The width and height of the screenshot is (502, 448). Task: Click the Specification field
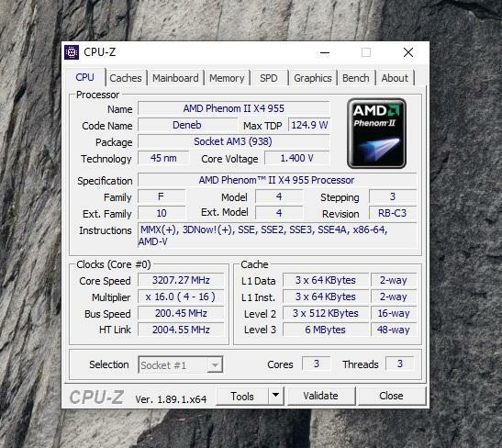277,180
